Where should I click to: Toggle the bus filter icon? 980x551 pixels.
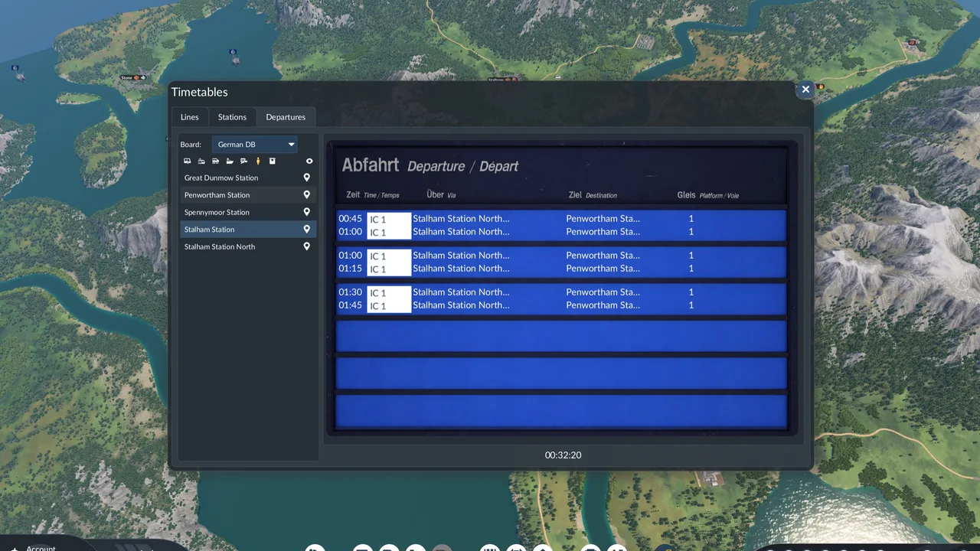point(188,161)
